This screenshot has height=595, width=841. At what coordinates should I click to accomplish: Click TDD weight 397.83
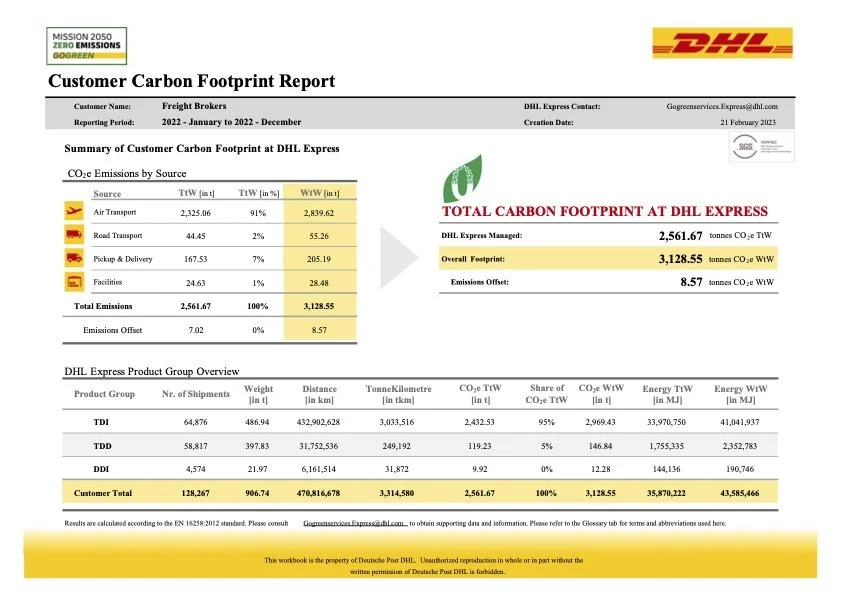257,446
